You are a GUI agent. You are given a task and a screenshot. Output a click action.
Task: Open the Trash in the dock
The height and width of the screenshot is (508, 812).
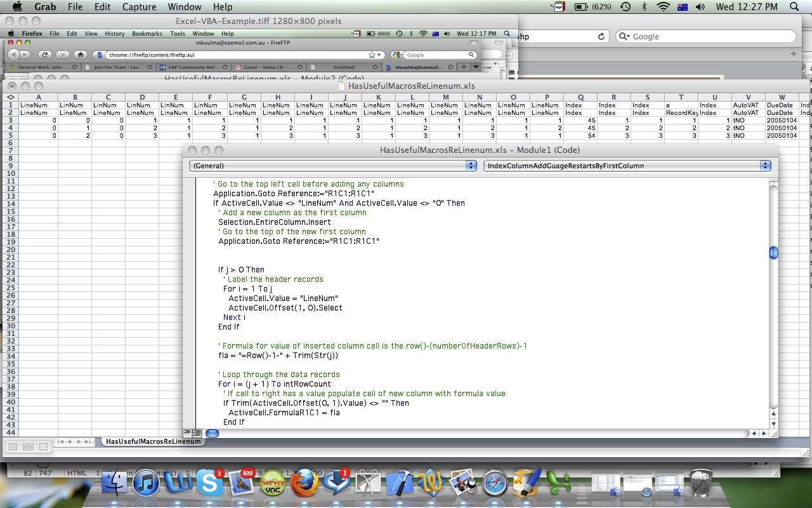coord(700,484)
